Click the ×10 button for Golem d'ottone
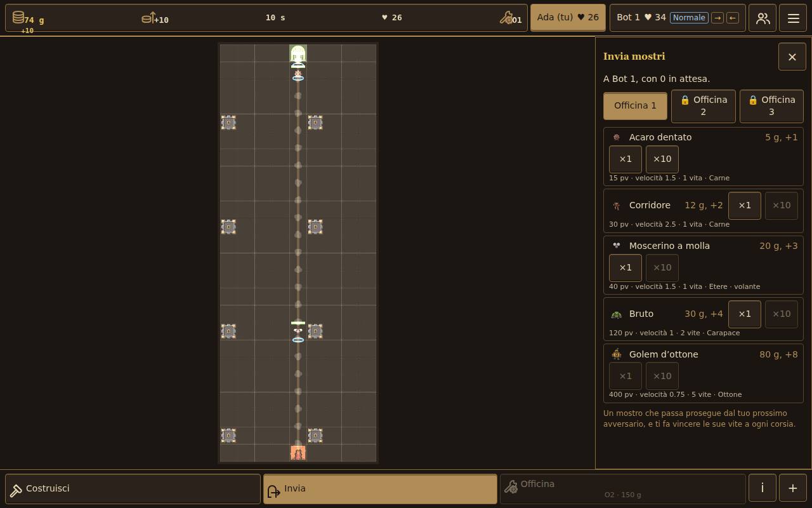 click(x=662, y=376)
